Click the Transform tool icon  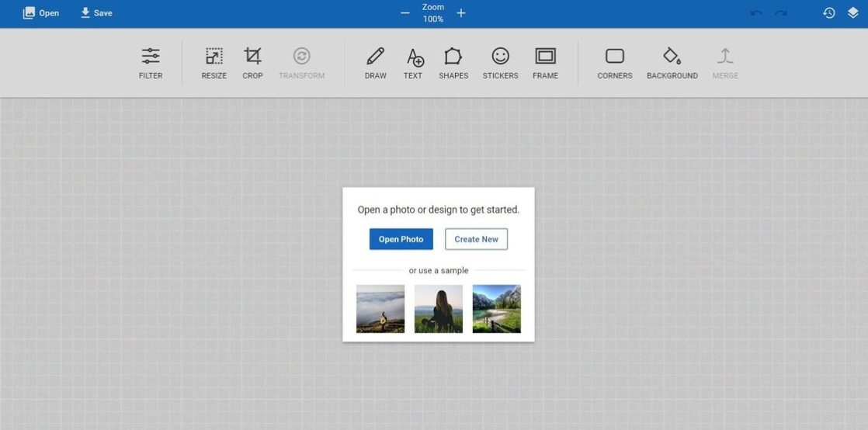[x=302, y=56]
